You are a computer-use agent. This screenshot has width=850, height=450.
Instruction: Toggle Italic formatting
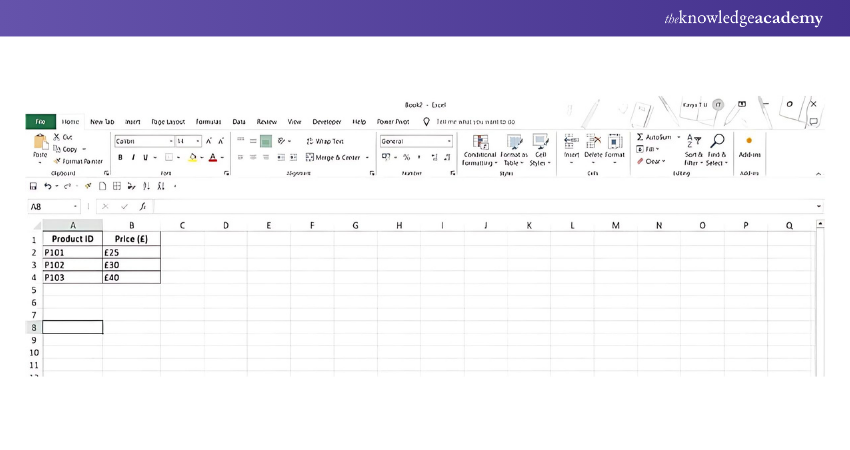(133, 157)
